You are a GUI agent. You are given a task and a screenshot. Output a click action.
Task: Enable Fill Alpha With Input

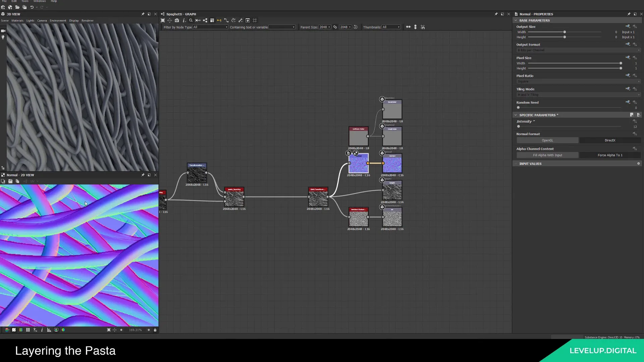[x=547, y=155]
